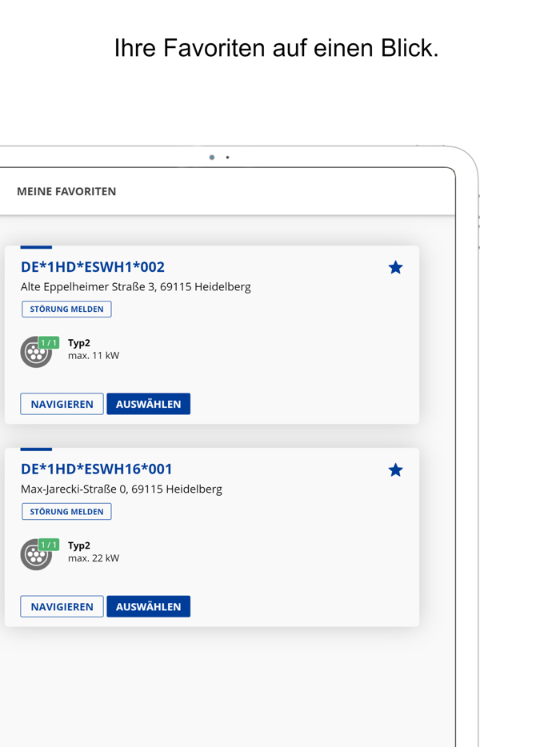
Task: Click address Max-Jarecki-Straße 0, 69115 Heidelberg
Action: 121,489
